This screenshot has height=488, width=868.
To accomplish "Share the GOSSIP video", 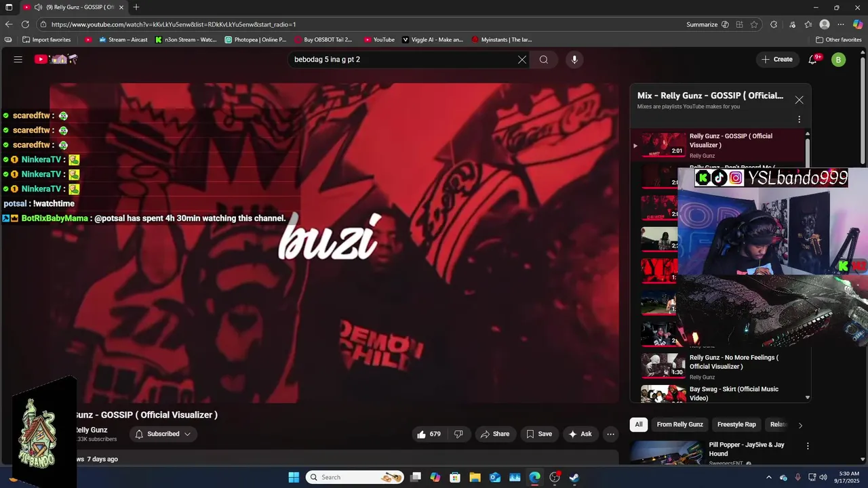I will 494,434.
